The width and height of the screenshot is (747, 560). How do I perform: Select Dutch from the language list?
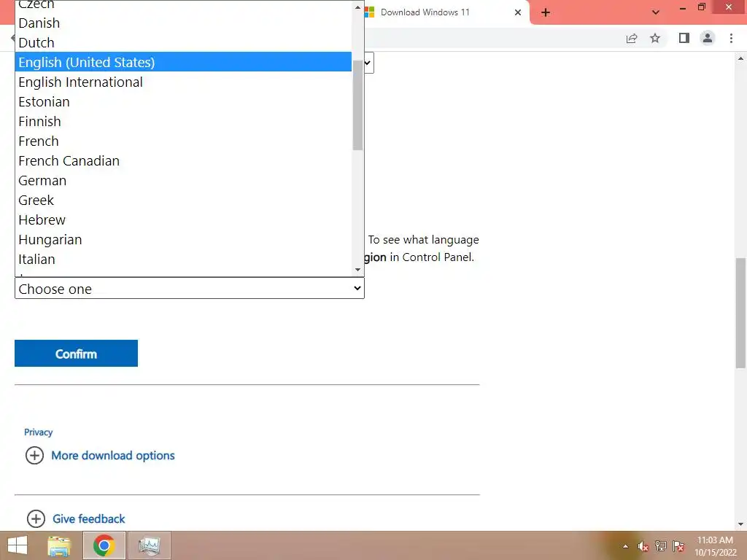pyautogui.click(x=183, y=42)
